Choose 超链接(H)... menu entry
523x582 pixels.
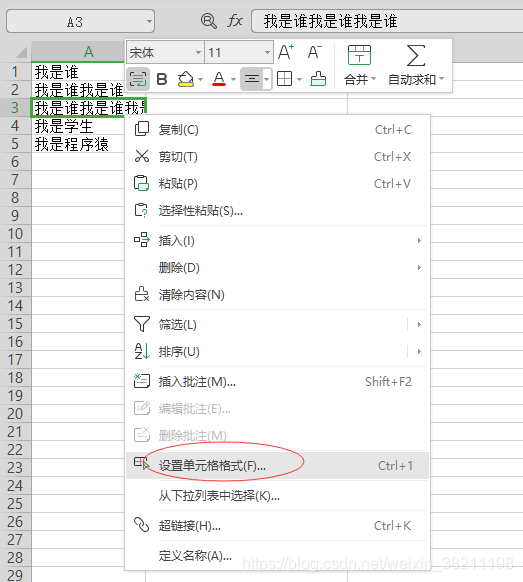click(x=277, y=526)
